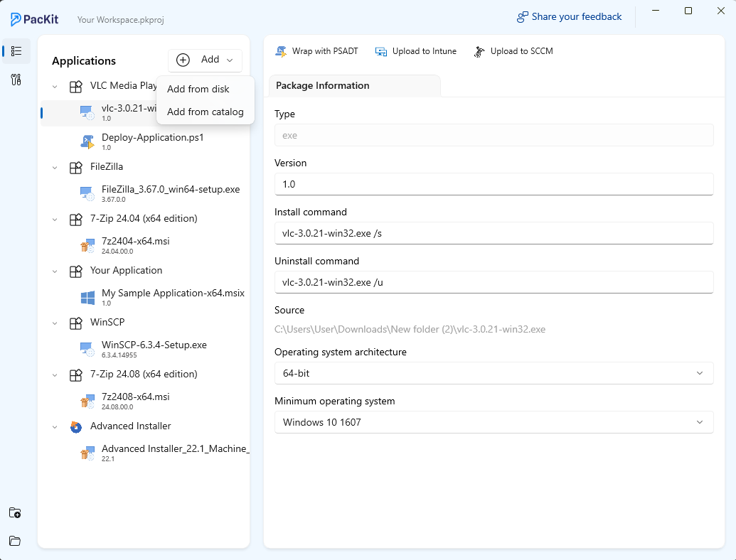
Task: Click the share feedback icon
Action: coord(523,17)
